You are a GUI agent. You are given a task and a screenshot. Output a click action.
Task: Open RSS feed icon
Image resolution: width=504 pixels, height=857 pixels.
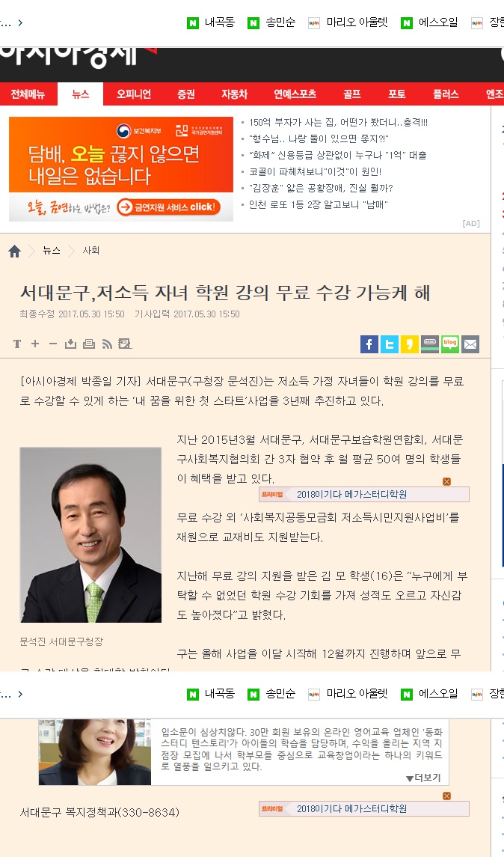(107, 344)
